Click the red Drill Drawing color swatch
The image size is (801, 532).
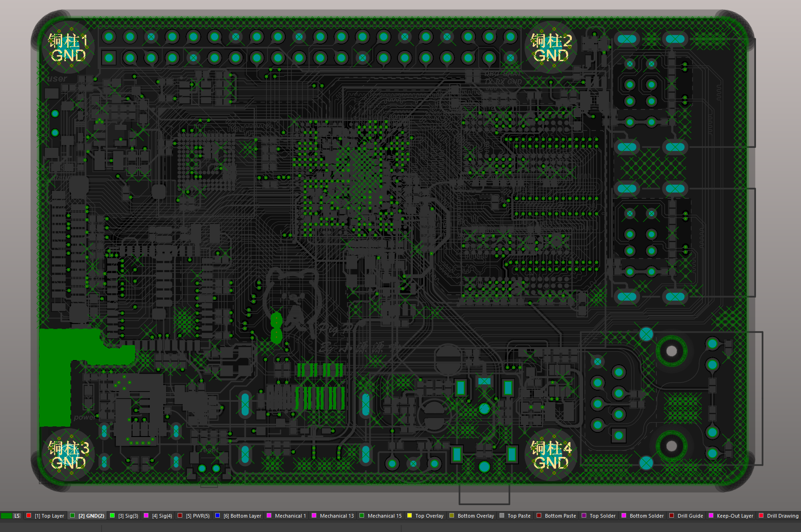761,515
